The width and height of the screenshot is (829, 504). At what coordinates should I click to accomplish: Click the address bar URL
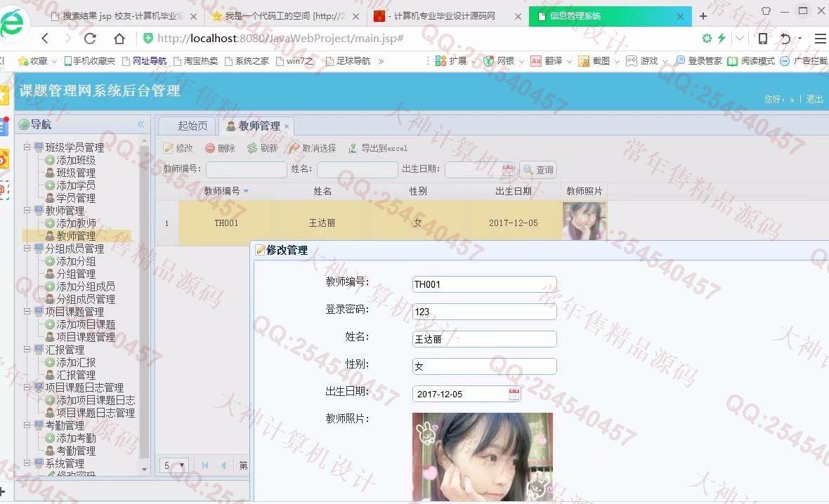point(280,39)
